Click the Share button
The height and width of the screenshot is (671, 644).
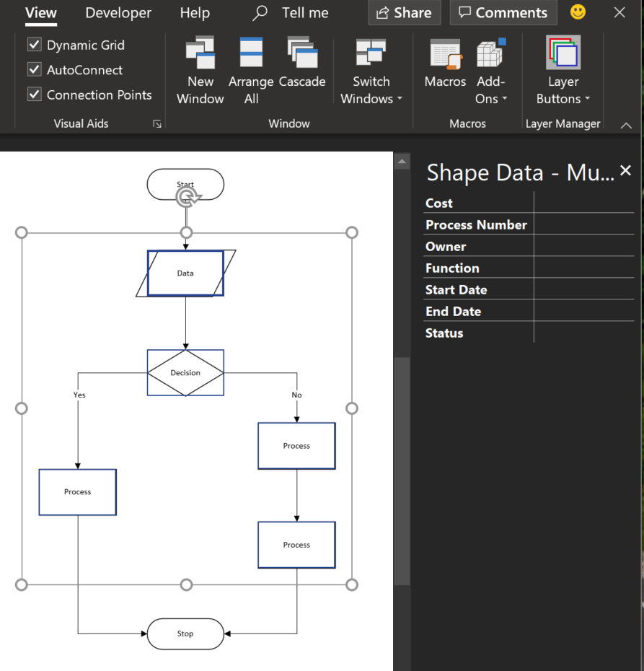[405, 13]
